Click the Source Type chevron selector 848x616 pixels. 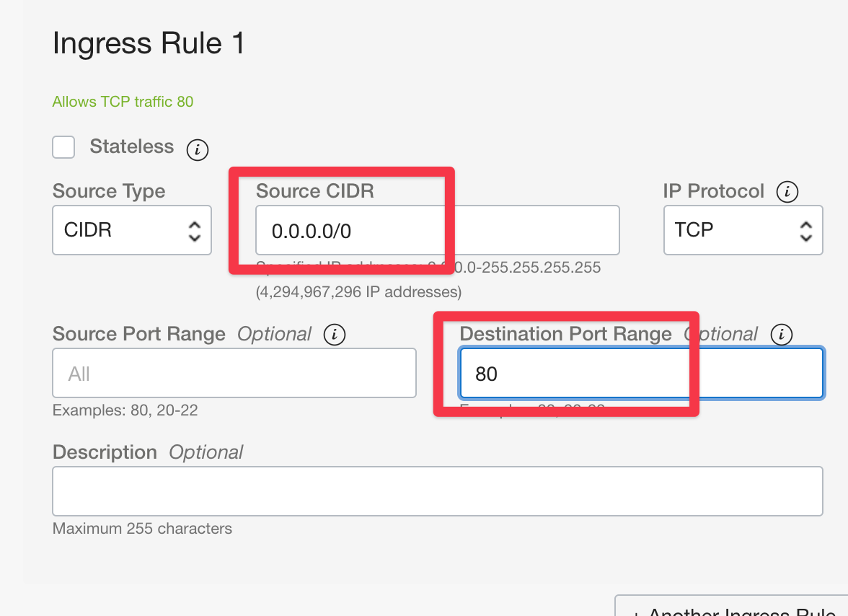195,230
